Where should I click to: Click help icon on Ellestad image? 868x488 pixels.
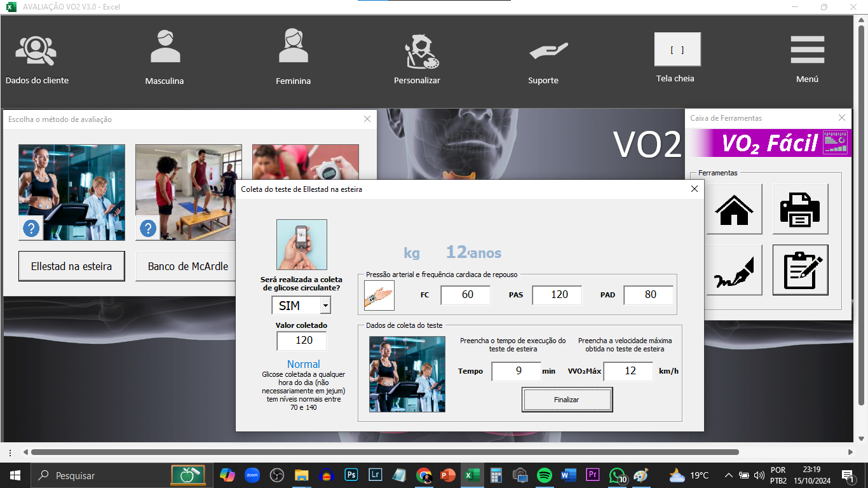click(31, 228)
